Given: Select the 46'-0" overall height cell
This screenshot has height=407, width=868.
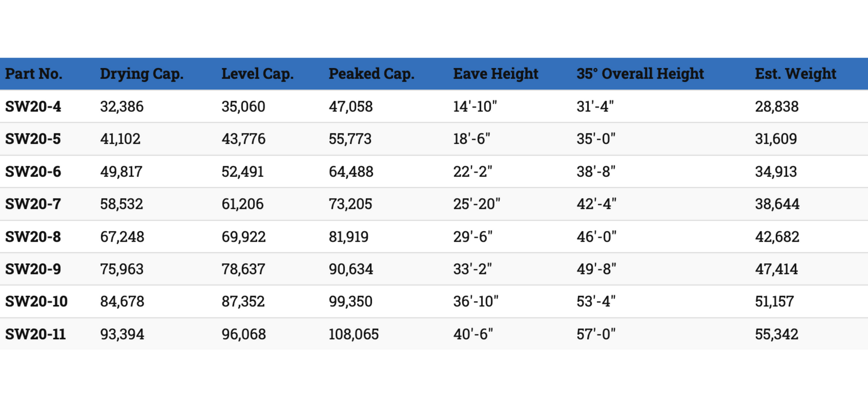Looking at the screenshot, I should click(x=596, y=237).
